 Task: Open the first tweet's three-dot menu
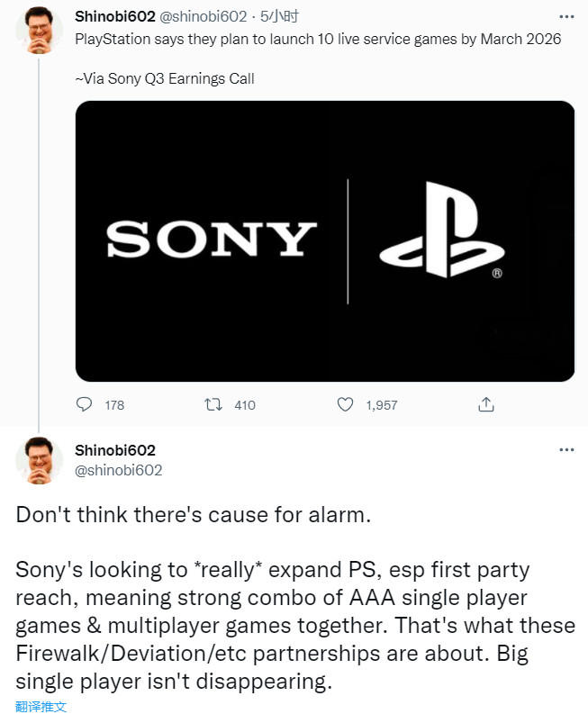[566, 16]
